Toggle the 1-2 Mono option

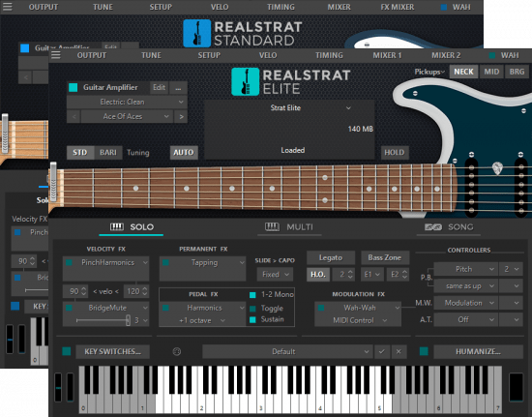click(252, 294)
